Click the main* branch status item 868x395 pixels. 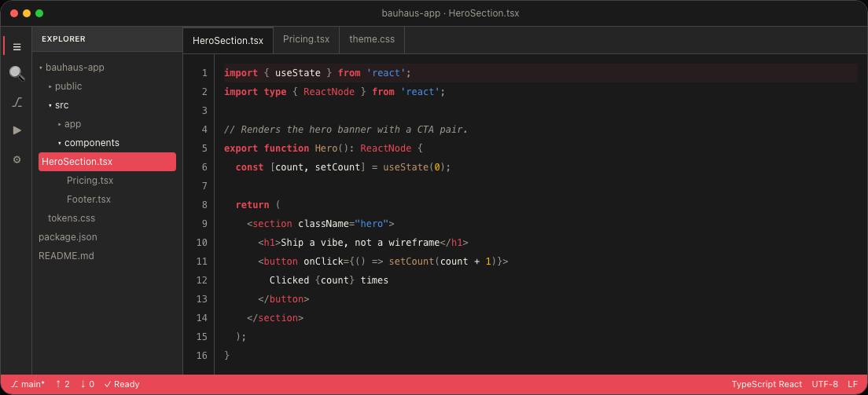[28, 385]
